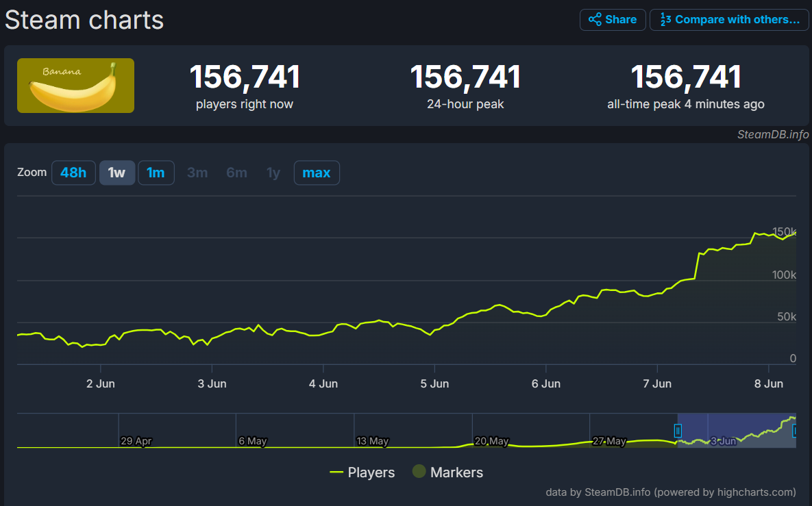Click the 6 Jun axis label
The height and width of the screenshot is (506, 812).
click(546, 384)
